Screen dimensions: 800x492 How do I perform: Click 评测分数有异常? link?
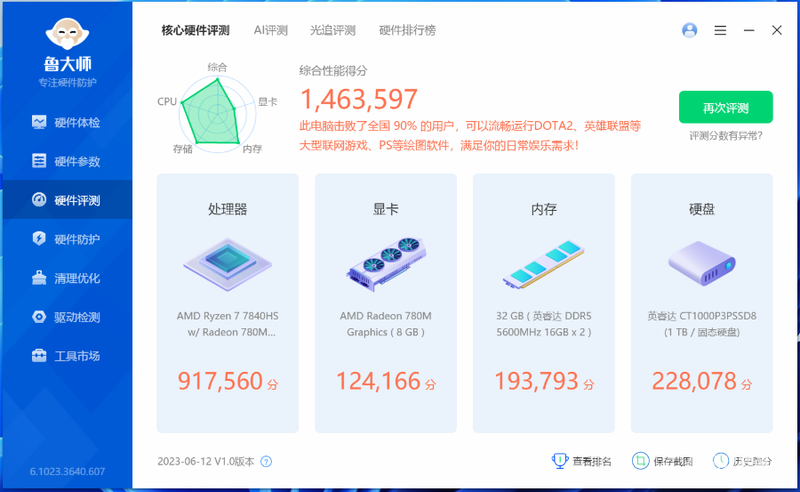pos(726,136)
